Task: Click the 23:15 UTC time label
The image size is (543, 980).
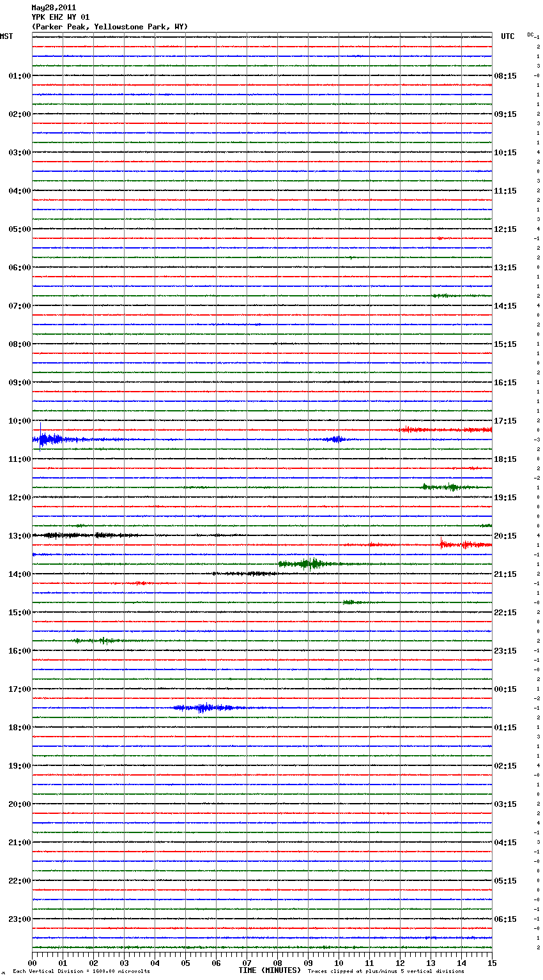Action: click(505, 651)
